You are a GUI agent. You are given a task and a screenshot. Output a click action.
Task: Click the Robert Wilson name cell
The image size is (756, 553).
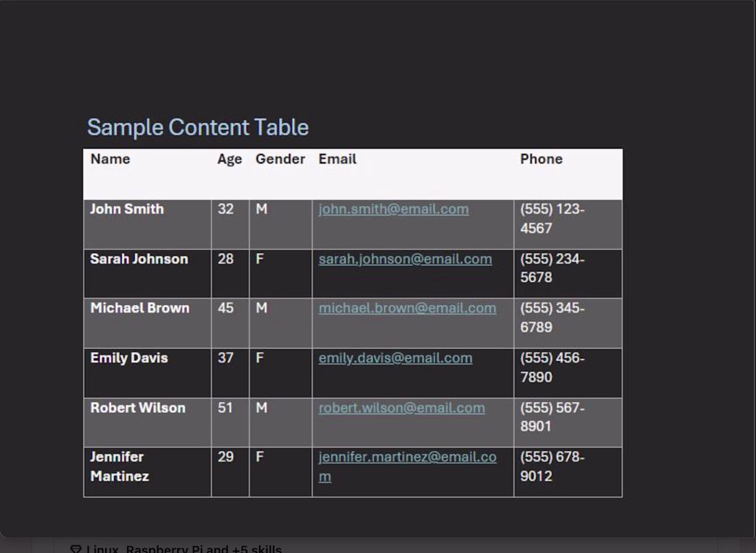click(148, 422)
